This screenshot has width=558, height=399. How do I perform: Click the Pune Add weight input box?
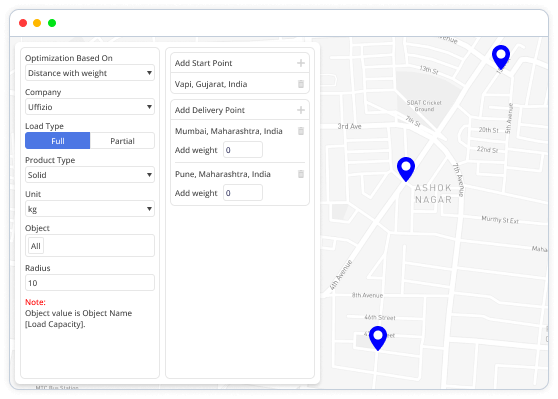coord(243,193)
